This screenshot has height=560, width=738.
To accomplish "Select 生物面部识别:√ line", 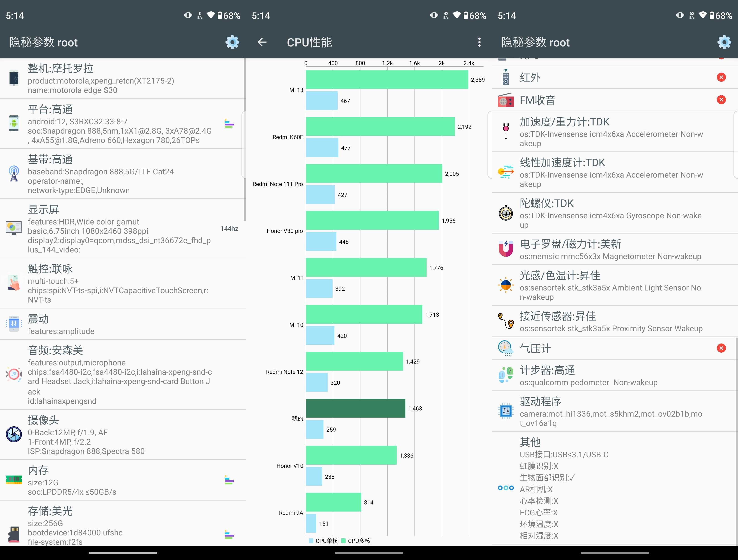I will pyautogui.click(x=547, y=478).
